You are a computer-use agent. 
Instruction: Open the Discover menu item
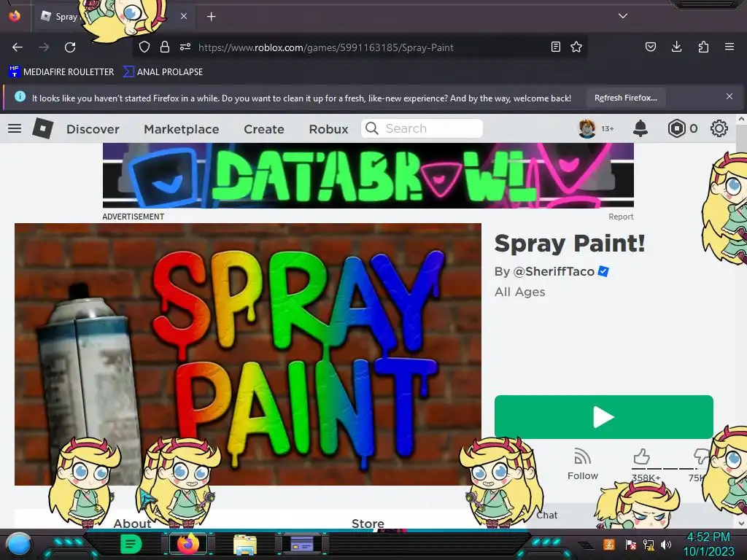(93, 129)
